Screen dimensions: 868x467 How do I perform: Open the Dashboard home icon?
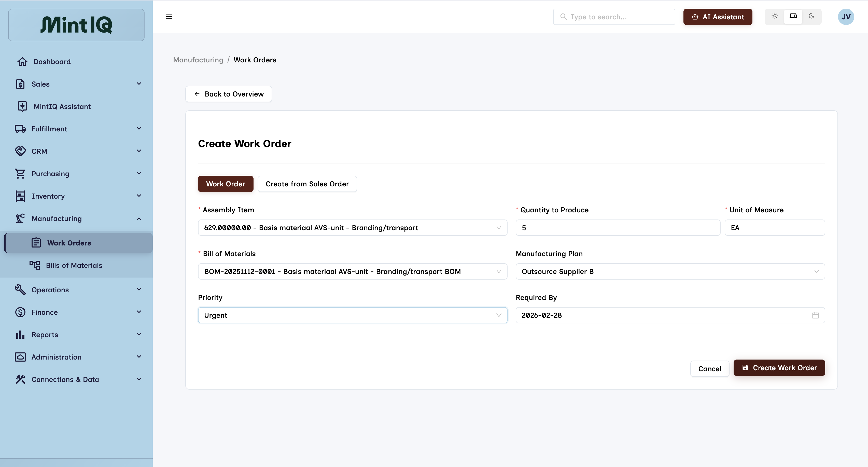pyautogui.click(x=22, y=62)
